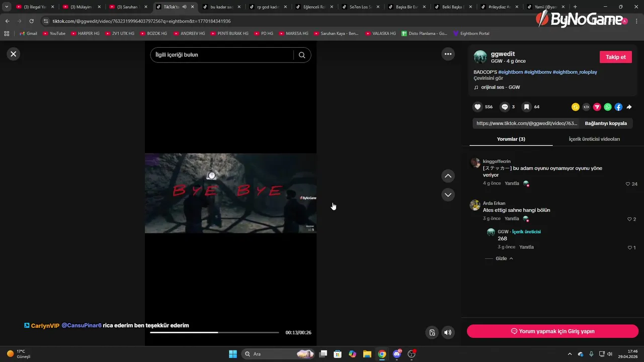
Task: Click inside İlgili içeriği bulun search field
Action: pos(222,55)
